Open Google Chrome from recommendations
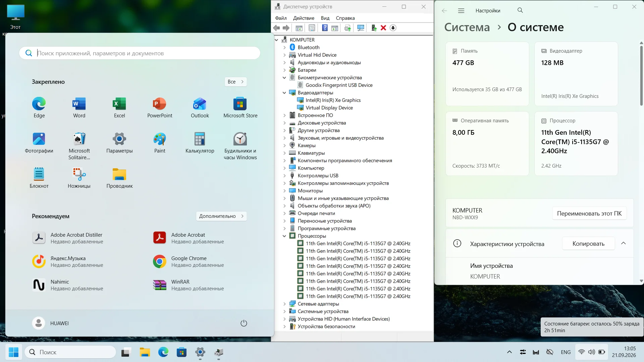Screen dimensions: 644x362 (189, 261)
